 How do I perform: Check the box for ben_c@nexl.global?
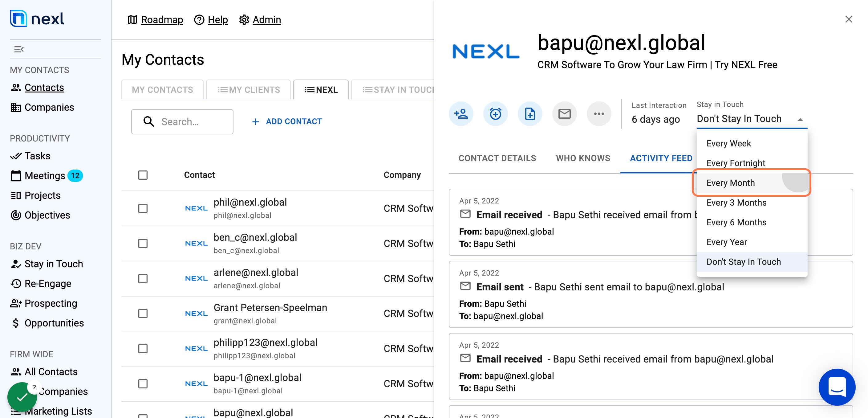[143, 244]
